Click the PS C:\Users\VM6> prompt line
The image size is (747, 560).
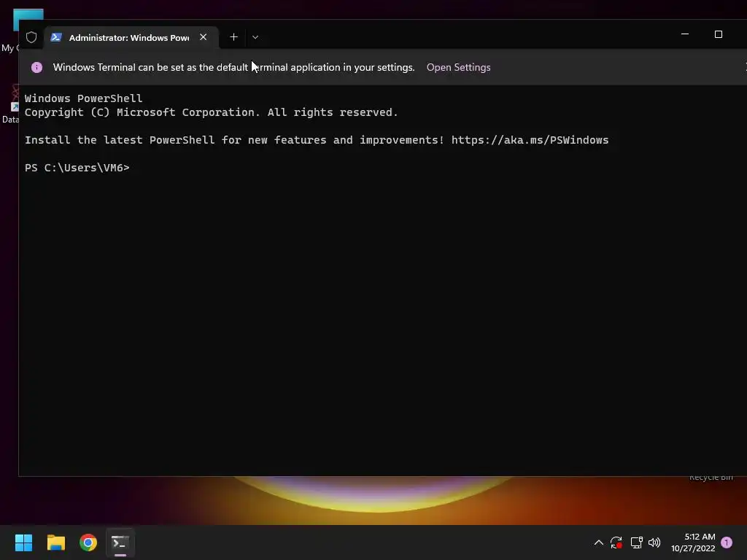pyautogui.click(x=77, y=168)
